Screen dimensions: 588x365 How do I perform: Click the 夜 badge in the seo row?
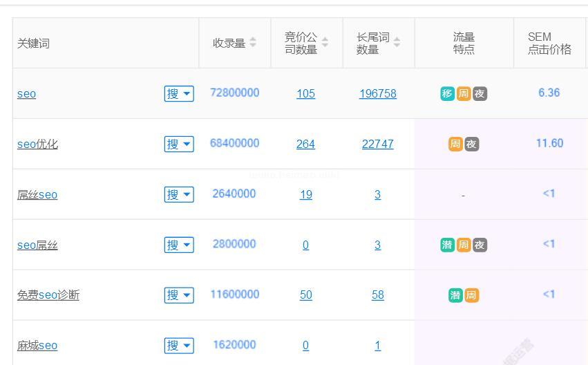(x=480, y=94)
